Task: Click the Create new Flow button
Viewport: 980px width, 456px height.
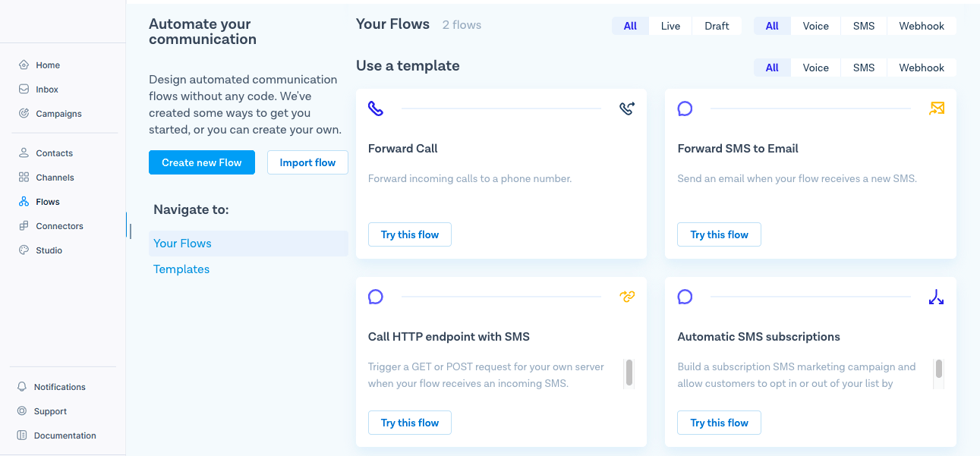Action: 201,162
